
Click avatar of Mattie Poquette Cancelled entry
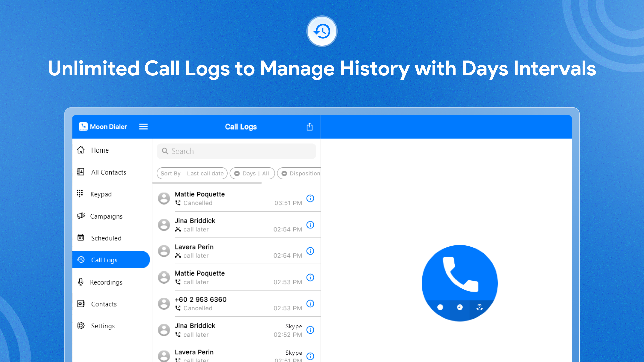(164, 198)
